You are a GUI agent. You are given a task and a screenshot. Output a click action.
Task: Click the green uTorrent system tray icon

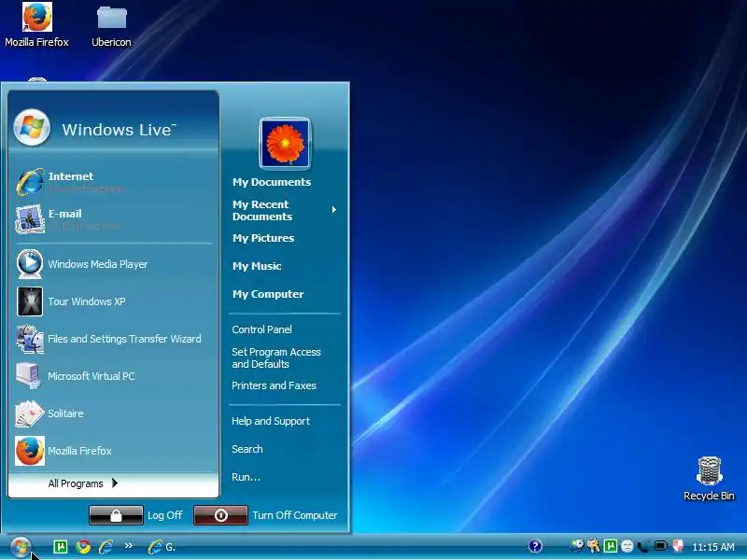click(611, 546)
